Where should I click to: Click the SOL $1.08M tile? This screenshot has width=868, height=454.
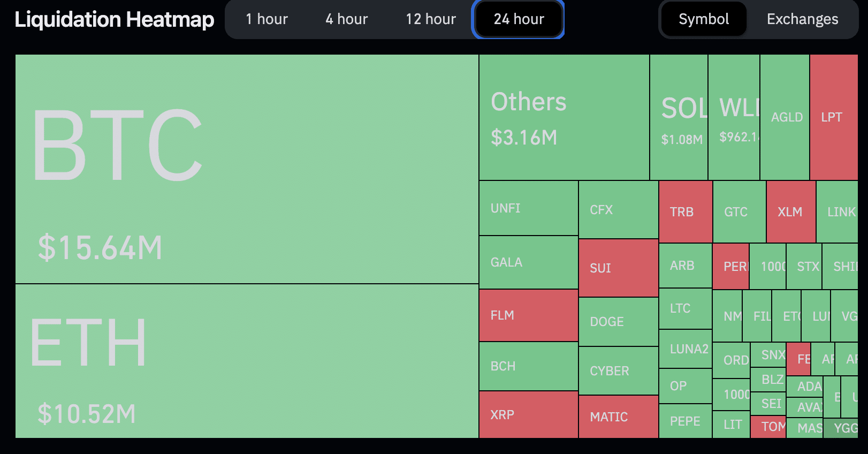[679, 117]
